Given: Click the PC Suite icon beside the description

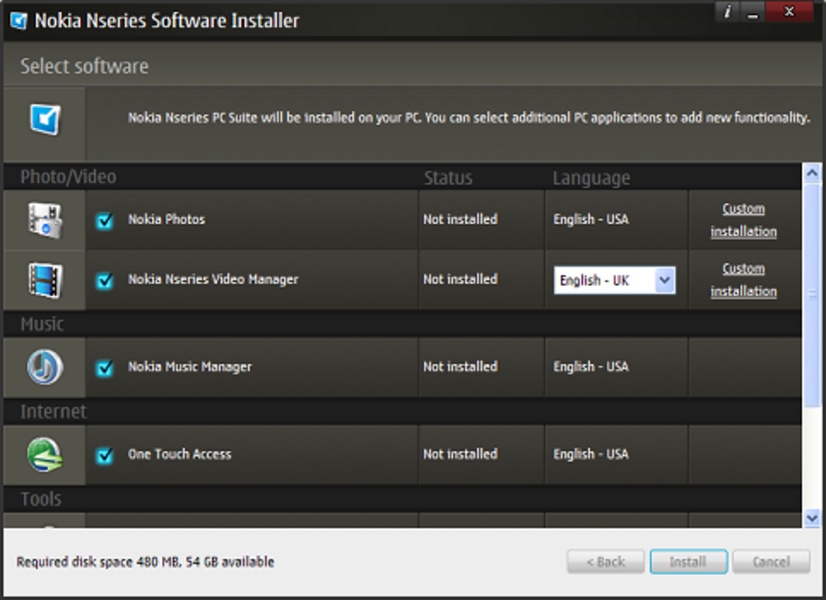Looking at the screenshot, I should (x=44, y=120).
